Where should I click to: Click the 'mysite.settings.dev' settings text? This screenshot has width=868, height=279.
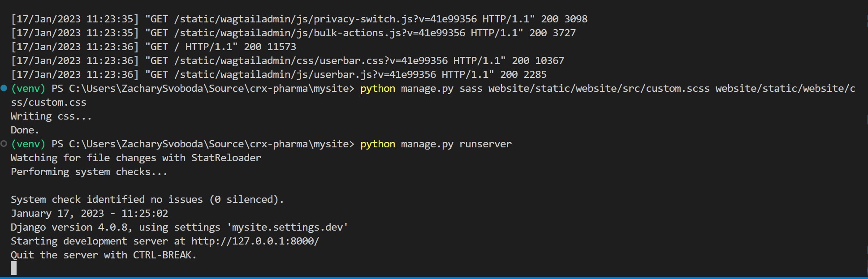tap(290, 227)
